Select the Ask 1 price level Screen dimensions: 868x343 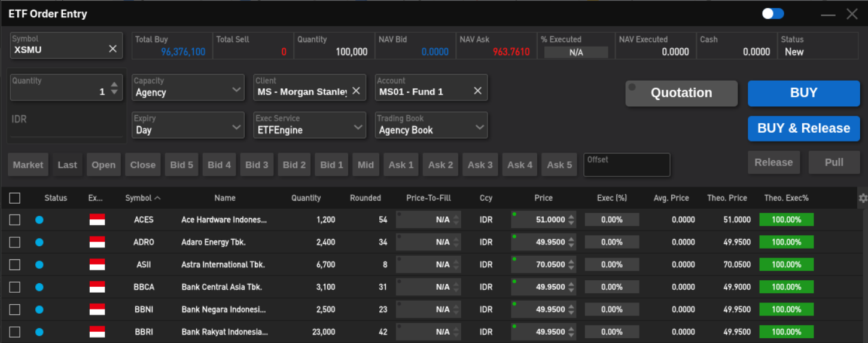point(401,165)
